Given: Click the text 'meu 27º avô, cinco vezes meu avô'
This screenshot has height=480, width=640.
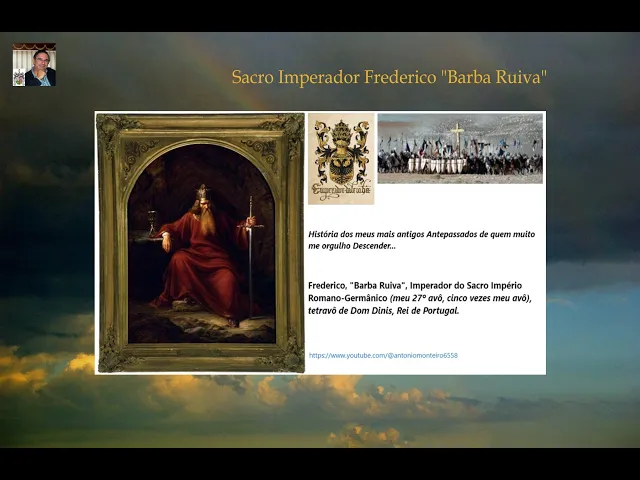Looking at the screenshot, I should (x=460, y=298).
